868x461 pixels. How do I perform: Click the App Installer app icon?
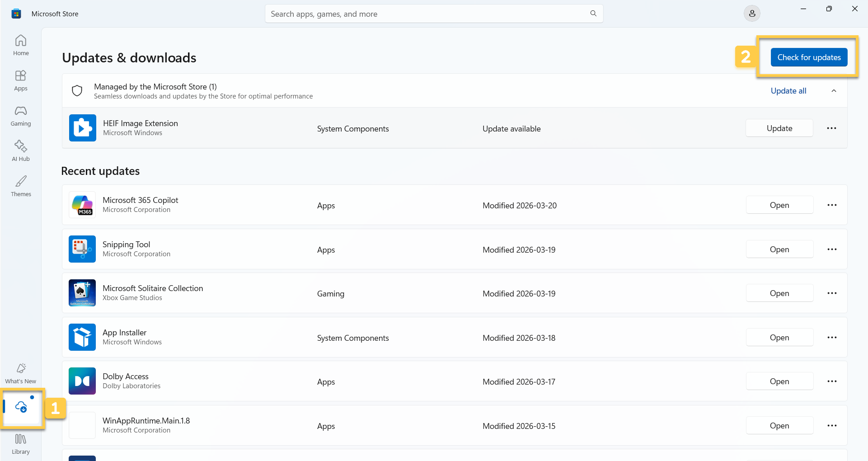(82, 337)
